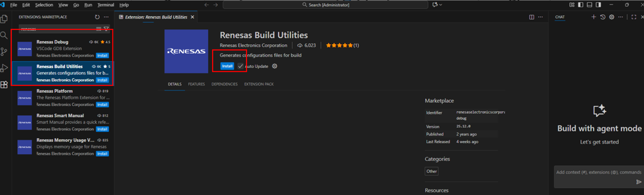Viewport: 644px width, 195px height.
Task: Install Renesas Build Utilities from details page
Action: [x=227, y=66]
